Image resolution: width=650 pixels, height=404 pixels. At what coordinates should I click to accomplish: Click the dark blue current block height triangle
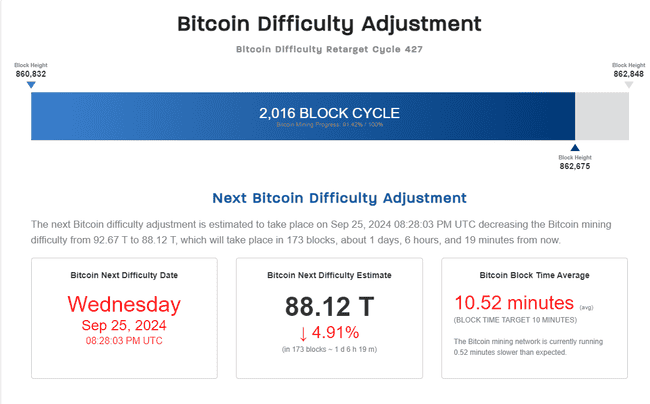pyautogui.click(x=574, y=147)
